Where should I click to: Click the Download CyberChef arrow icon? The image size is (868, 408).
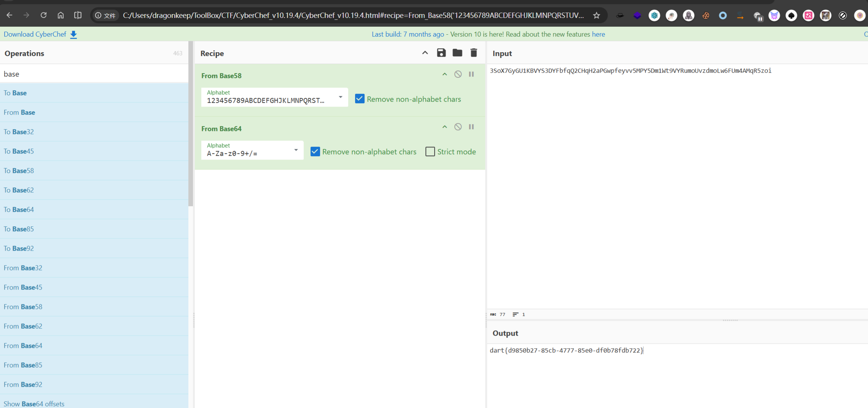73,34
